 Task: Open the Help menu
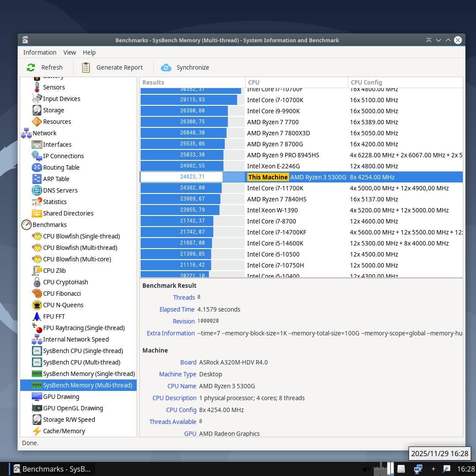pos(89,52)
